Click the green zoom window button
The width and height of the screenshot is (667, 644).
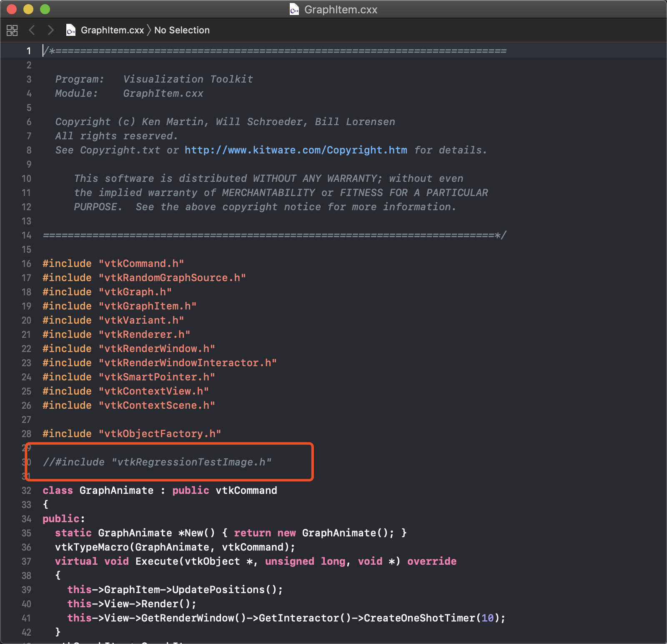click(x=45, y=9)
